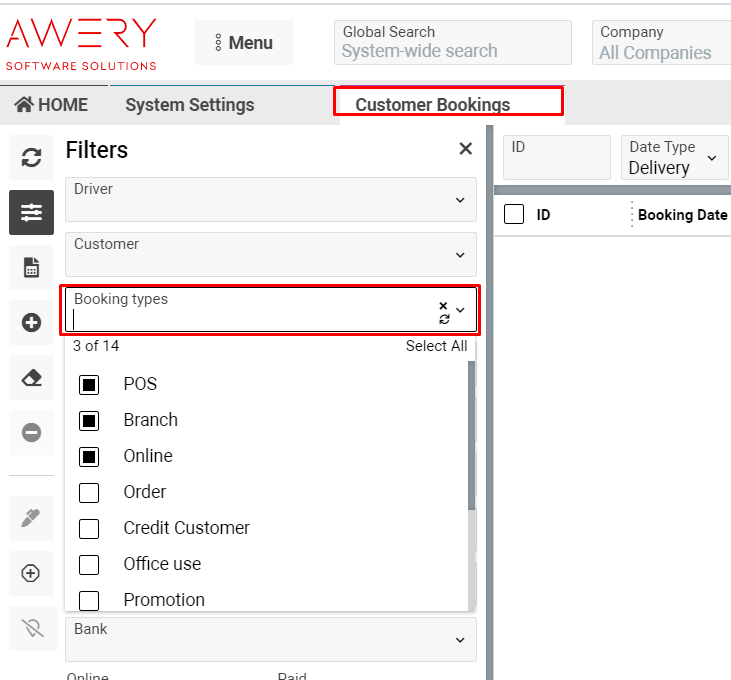Image resolution: width=731 pixels, height=680 pixels.
Task: Clear Booking types selection with X icon
Action: click(443, 305)
